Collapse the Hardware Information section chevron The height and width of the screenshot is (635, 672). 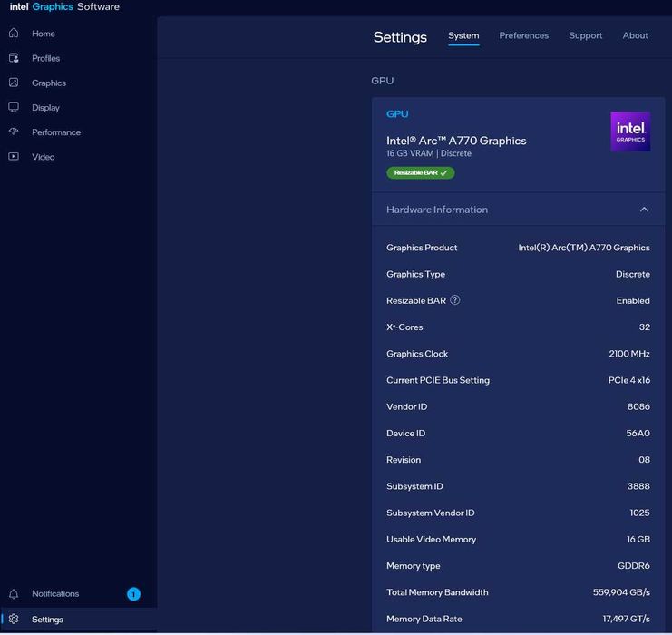(644, 210)
